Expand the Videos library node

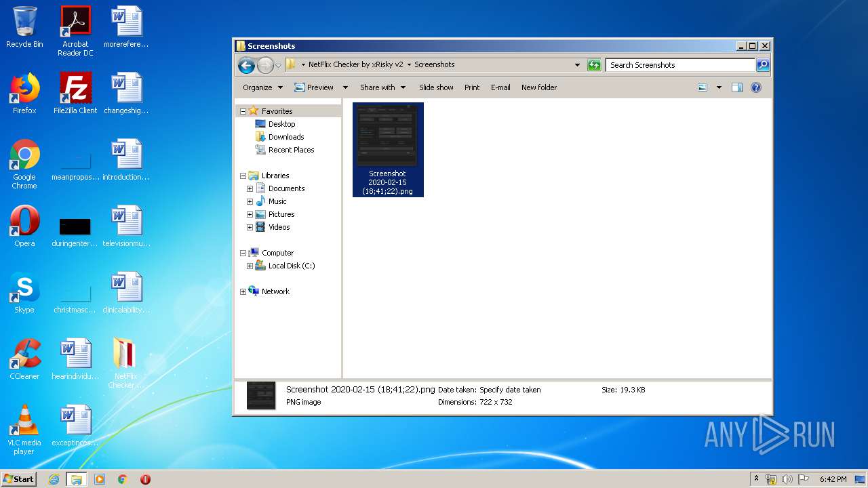(x=250, y=227)
